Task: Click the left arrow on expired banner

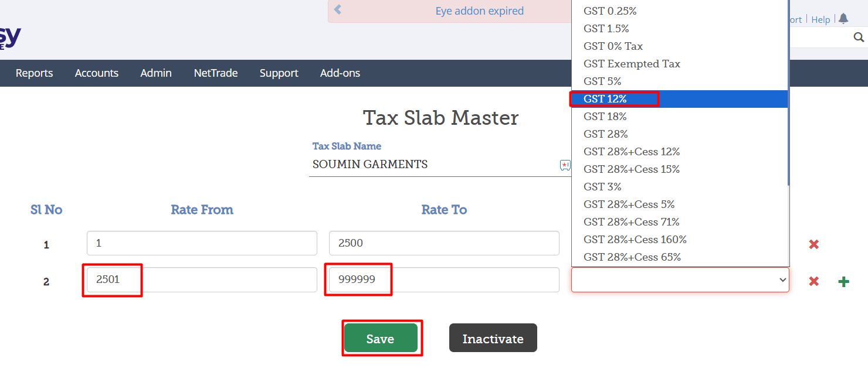Action: 338,10
